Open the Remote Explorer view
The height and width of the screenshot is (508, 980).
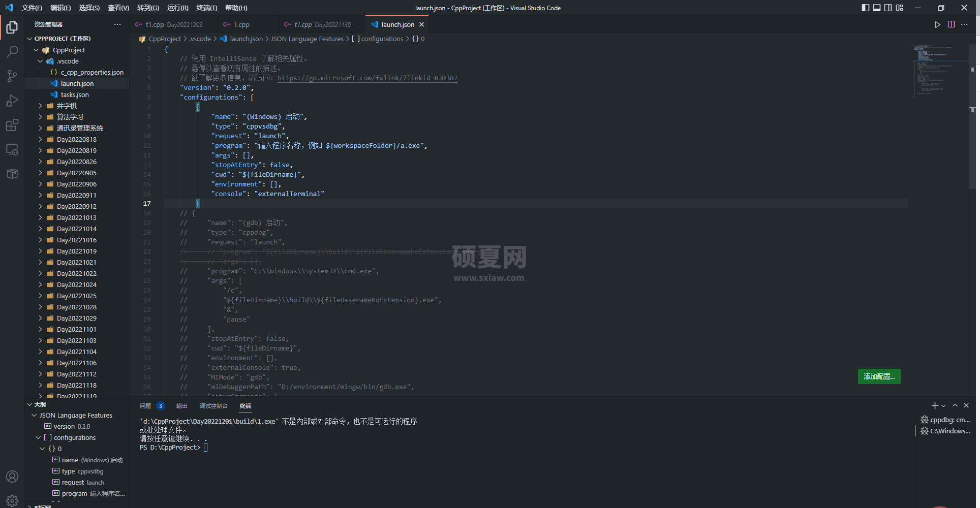coord(12,149)
